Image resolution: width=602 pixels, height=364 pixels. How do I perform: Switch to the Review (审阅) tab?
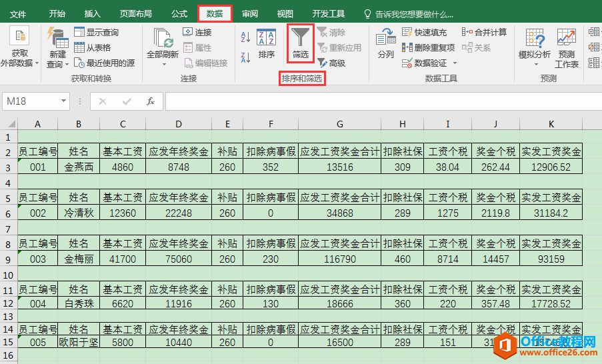click(x=250, y=14)
